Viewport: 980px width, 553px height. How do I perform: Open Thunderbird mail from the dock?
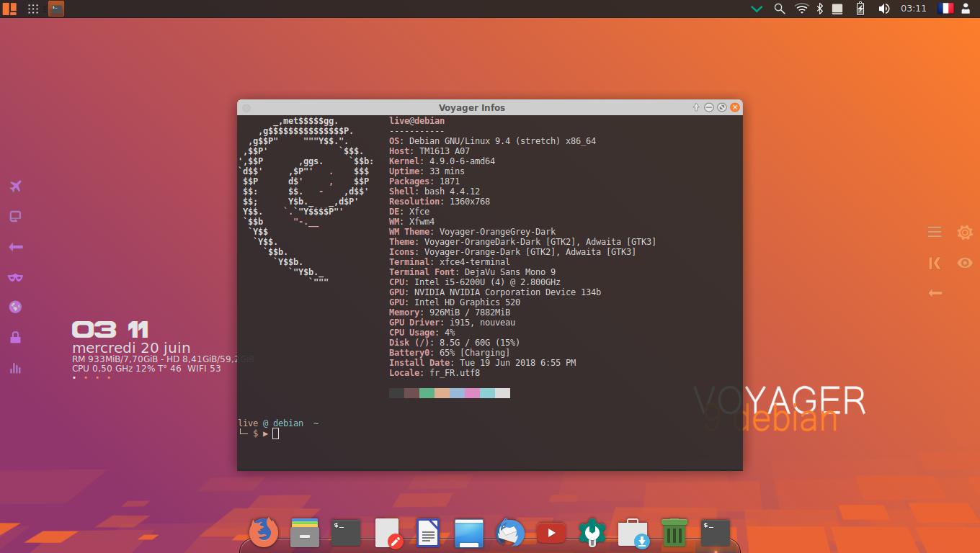tap(510, 533)
